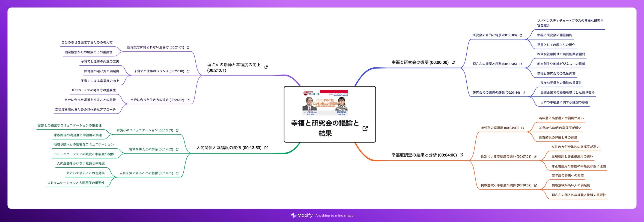Viewport: 644px width, 222px height.
Task: Open external link icon beside 幸福と研究会の議論と結果
Action: 365,128
